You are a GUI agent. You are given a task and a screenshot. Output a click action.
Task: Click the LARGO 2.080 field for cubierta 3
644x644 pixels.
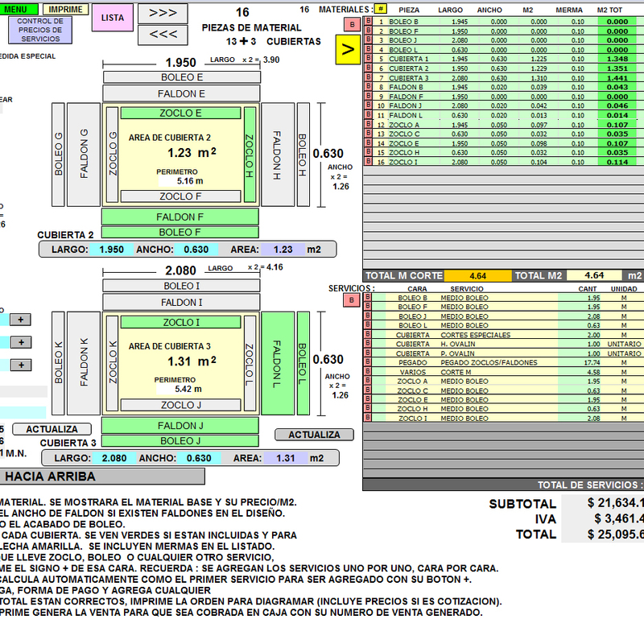[115, 458]
